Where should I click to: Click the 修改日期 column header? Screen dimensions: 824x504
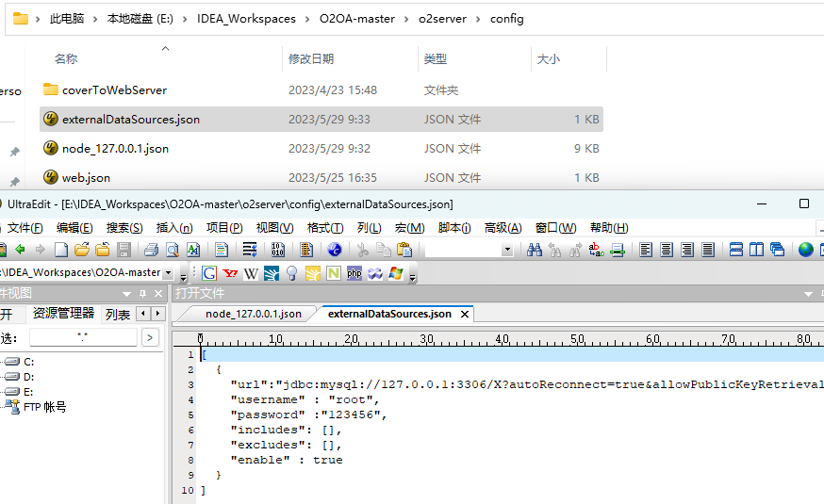coord(311,58)
